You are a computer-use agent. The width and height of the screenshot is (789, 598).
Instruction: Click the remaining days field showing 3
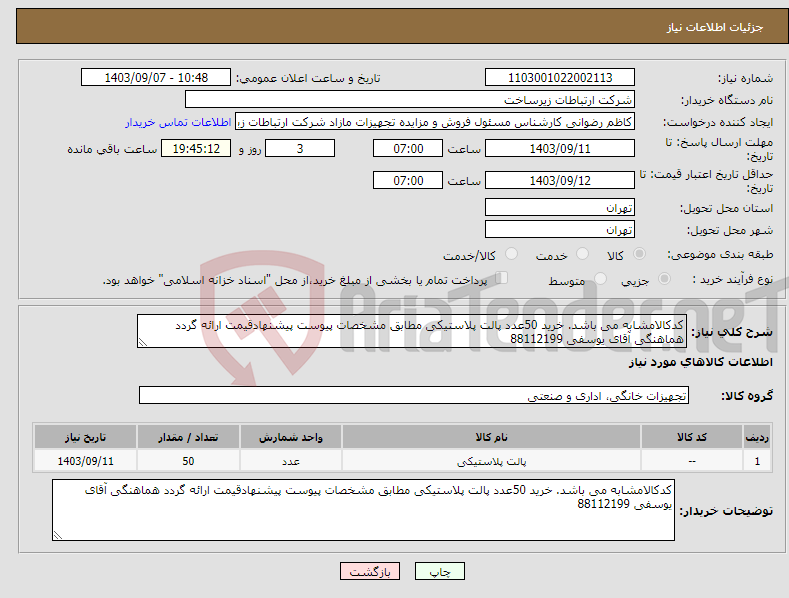pos(300,148)
